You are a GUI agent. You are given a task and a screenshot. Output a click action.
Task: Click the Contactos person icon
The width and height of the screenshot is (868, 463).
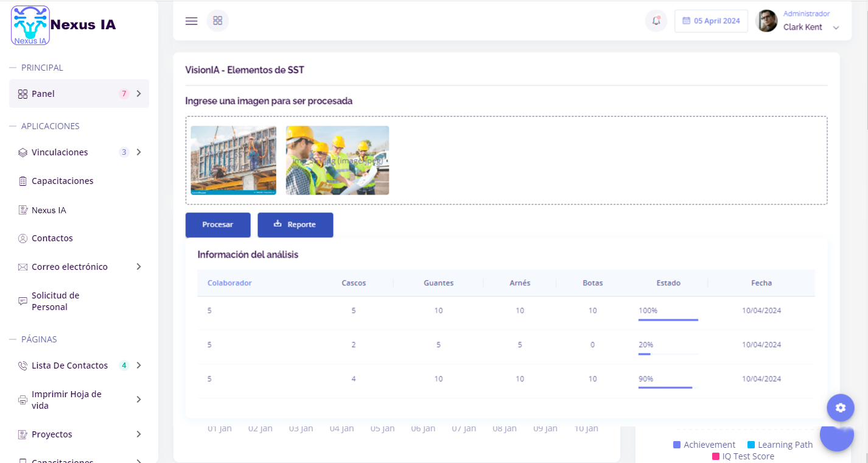pos(23,238)
